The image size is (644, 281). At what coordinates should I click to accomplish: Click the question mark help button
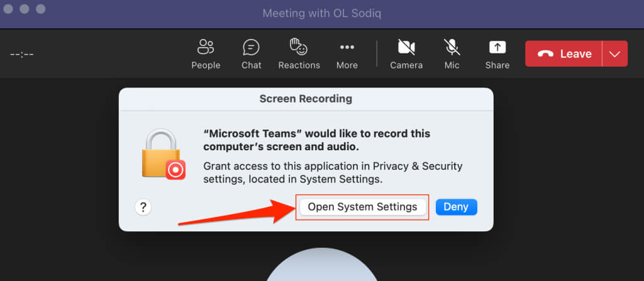pyautogui.click(x=143, y=207)
